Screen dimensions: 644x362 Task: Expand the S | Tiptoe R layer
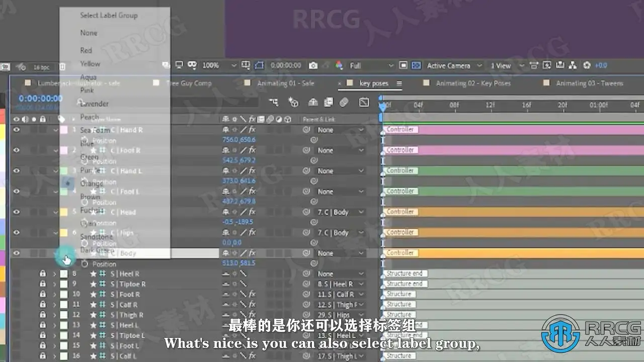55,284
